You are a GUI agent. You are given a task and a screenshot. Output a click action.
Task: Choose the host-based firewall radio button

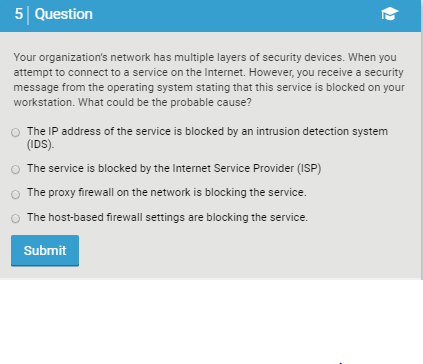tap(15, 219)
